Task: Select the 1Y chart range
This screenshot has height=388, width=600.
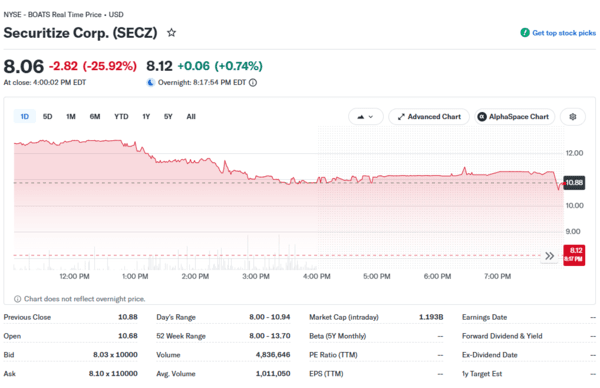Action: pyautogui.click(x=146, y=116)
